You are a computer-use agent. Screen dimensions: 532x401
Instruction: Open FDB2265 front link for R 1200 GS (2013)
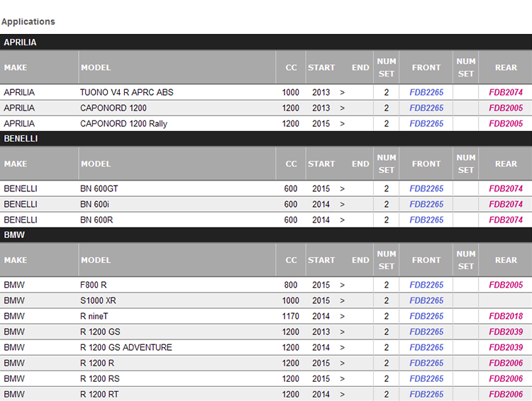[426, 332]
